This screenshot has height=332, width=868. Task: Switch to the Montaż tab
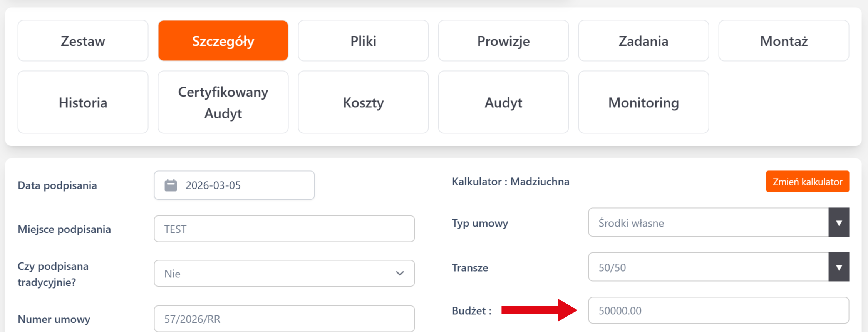tap(783, 41)
